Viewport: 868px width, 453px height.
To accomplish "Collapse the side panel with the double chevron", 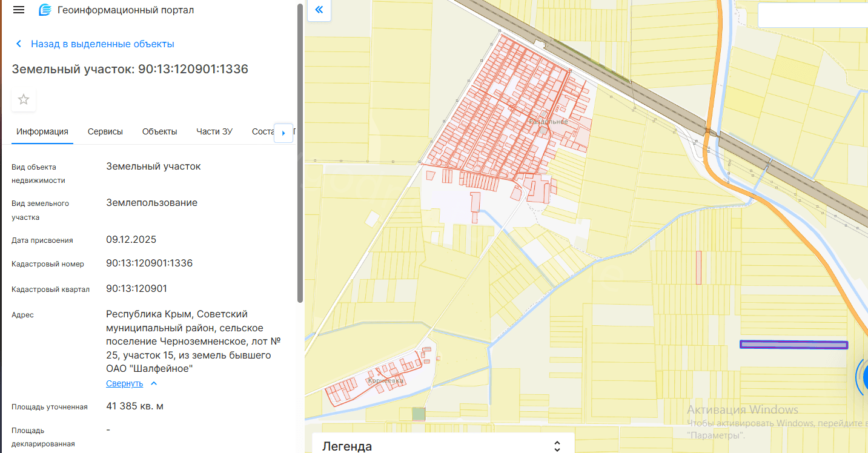I will tap(319, 10).
